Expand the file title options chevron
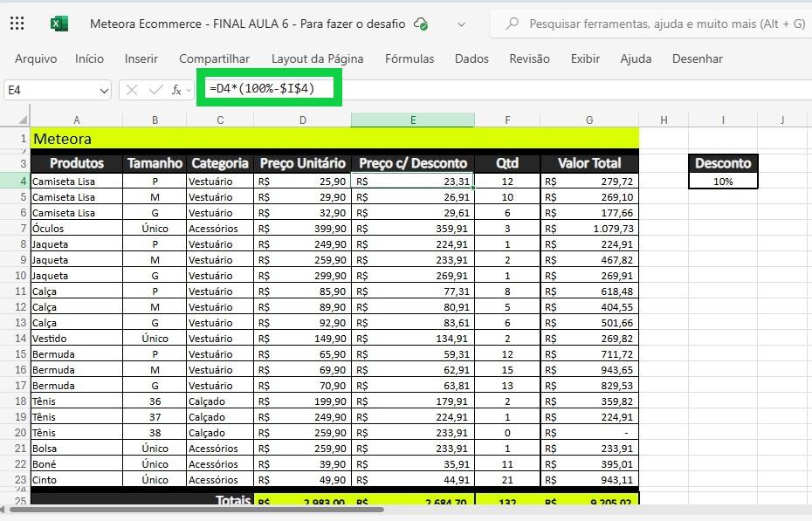 (x=461, y=24)
